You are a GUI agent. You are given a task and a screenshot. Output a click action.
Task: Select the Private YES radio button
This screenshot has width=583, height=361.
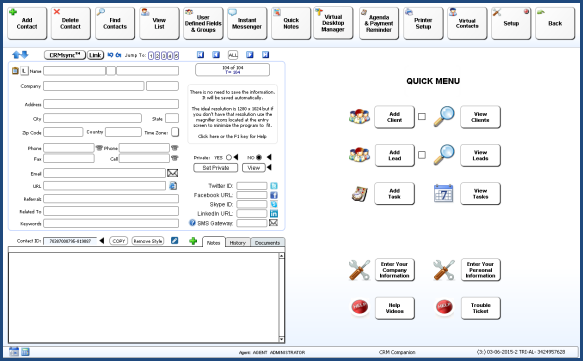229,157
